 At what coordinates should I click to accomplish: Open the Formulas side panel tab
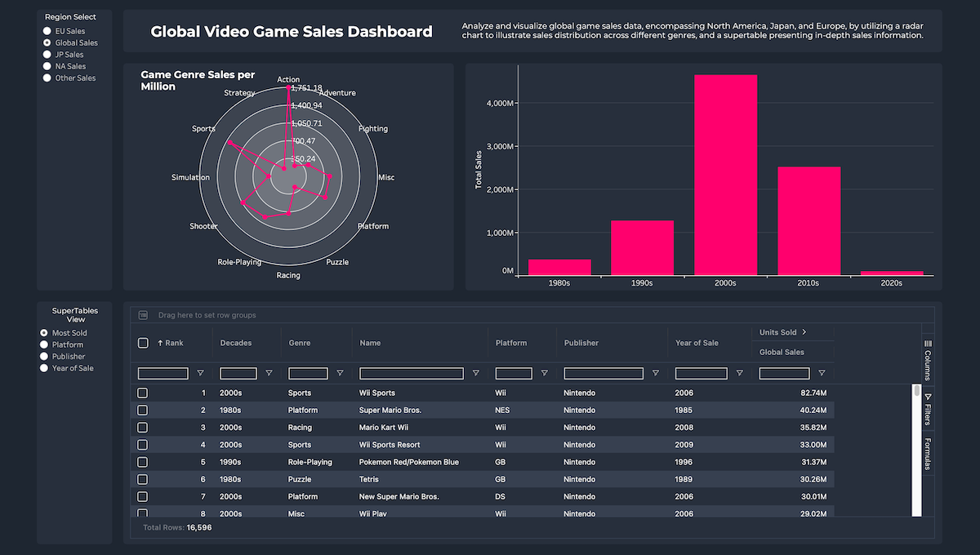927,454
